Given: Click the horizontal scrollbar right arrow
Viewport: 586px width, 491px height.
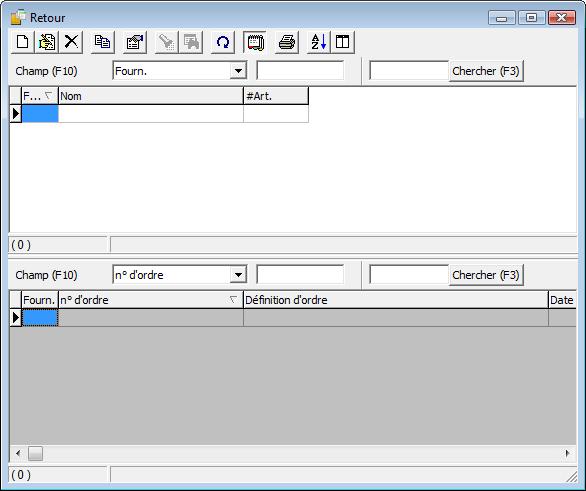Looking at the screenshot, I should point(567,453).
